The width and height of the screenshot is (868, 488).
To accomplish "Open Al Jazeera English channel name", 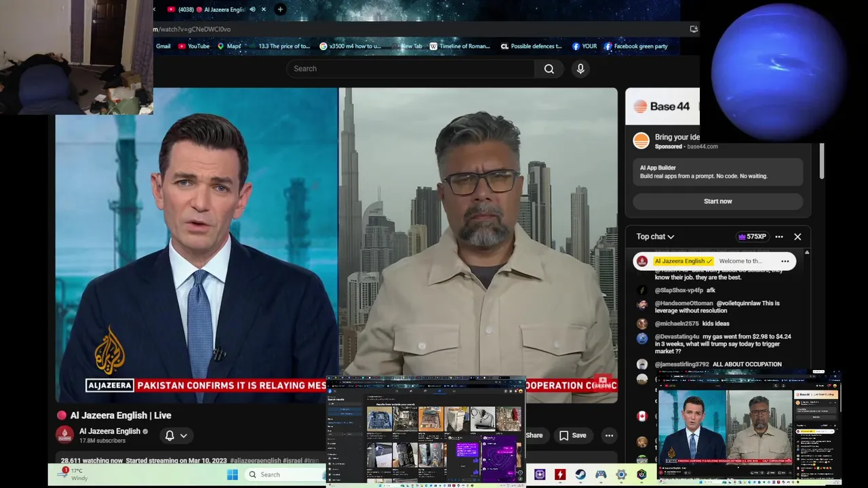I will (109, 431).
